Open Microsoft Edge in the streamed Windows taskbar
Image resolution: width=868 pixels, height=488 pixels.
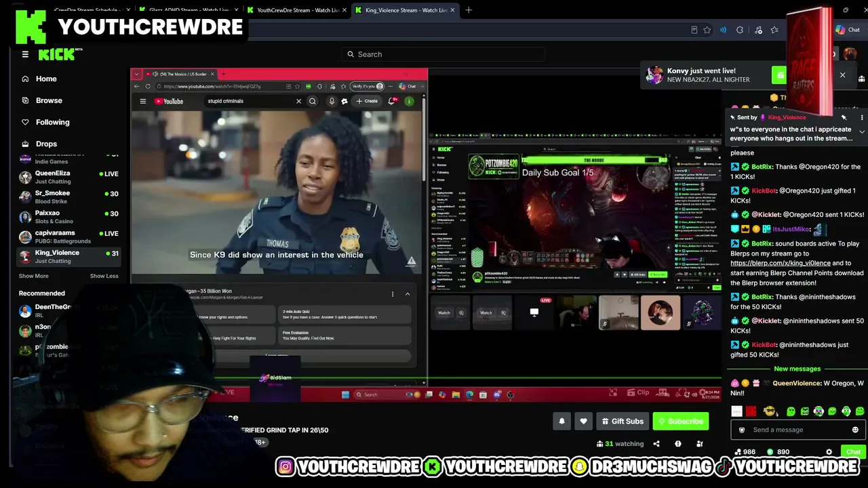coord(469,394)
